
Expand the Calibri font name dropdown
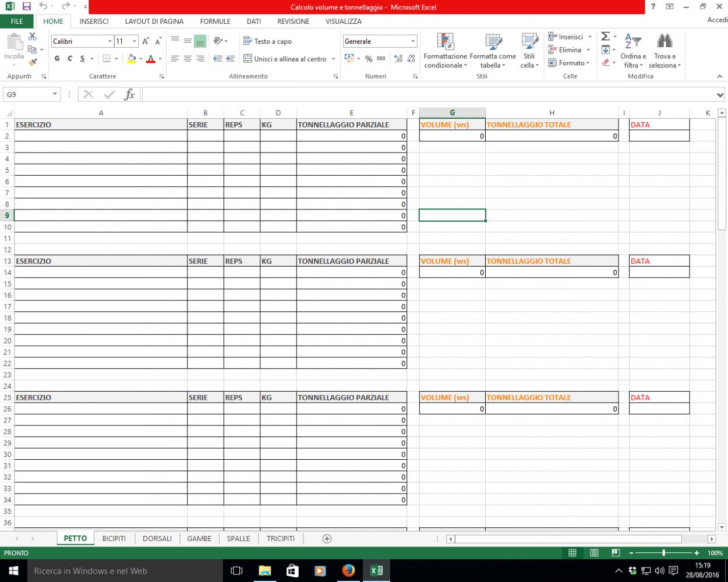point(109,41)
